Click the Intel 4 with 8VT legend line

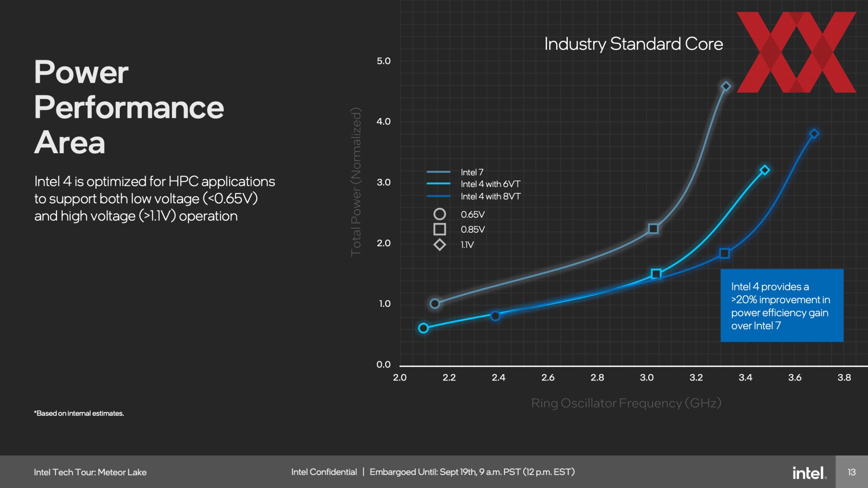click(439, 196)
